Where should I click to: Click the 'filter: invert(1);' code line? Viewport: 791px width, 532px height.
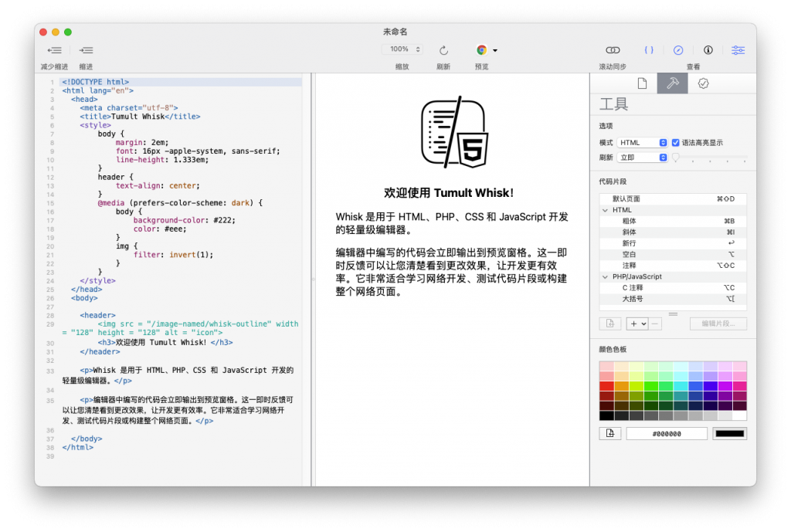click(173, 255)
